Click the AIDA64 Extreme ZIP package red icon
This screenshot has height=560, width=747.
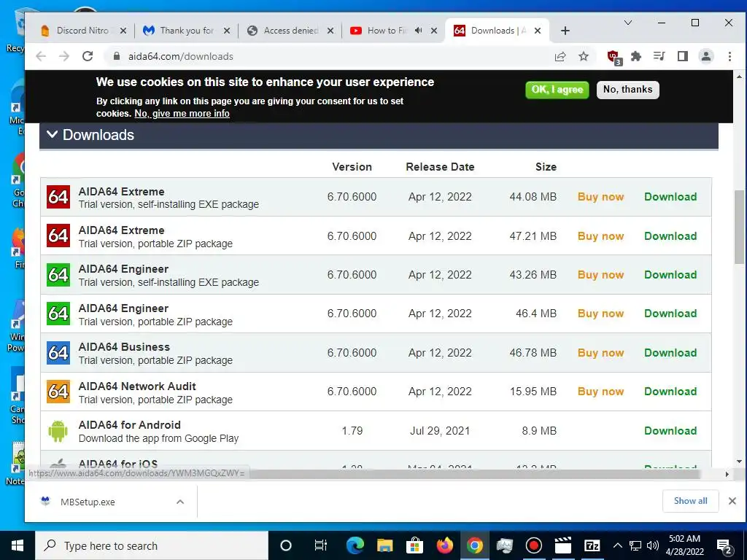coord(58,236)
